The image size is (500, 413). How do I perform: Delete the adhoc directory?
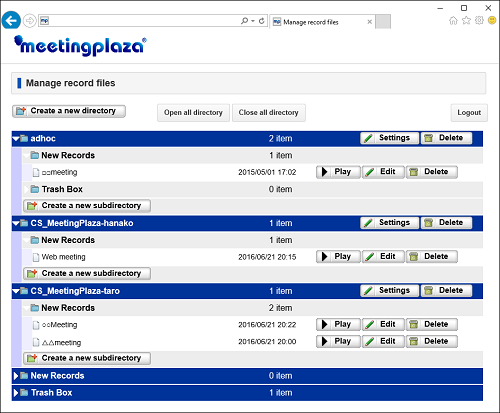tap(446, 138)
